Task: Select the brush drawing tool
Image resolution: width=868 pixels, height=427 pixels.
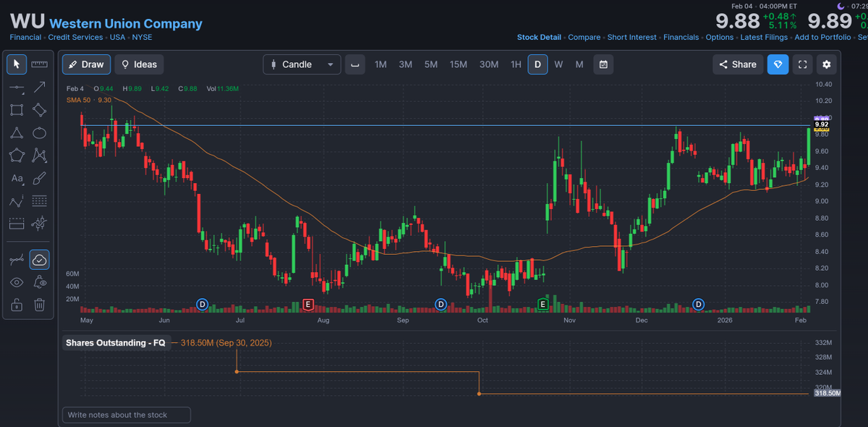Action: coord(40,178)
